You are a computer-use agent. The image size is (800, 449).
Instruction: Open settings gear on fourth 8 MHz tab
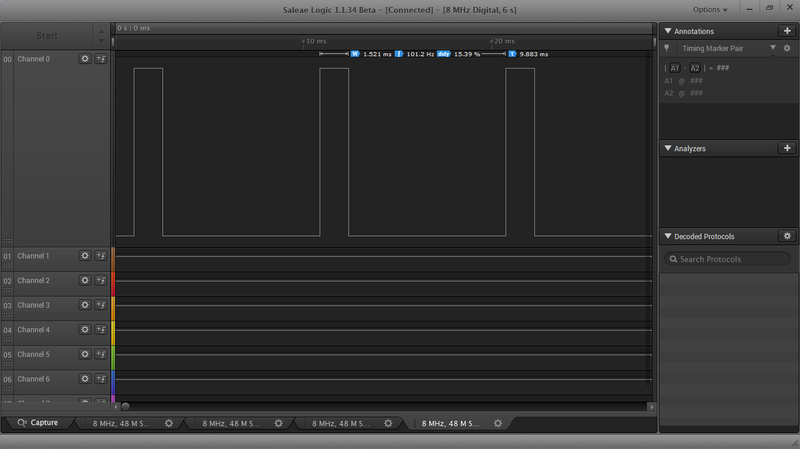click(x=497, y=423)
